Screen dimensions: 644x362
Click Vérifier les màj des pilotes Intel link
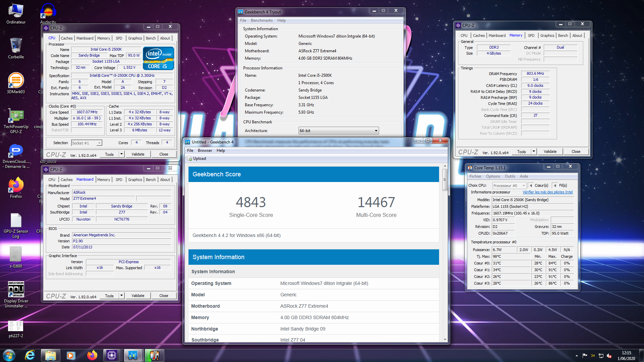pyautogui.click(x=548, y=192)
